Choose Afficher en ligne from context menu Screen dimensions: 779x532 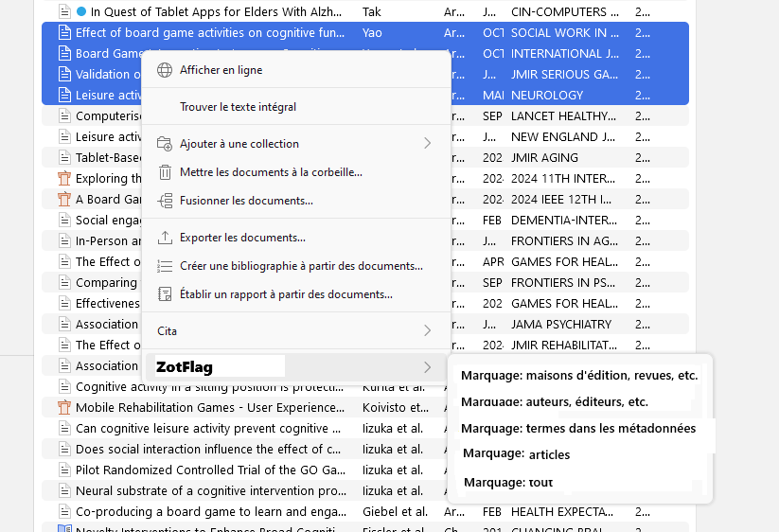296,70
